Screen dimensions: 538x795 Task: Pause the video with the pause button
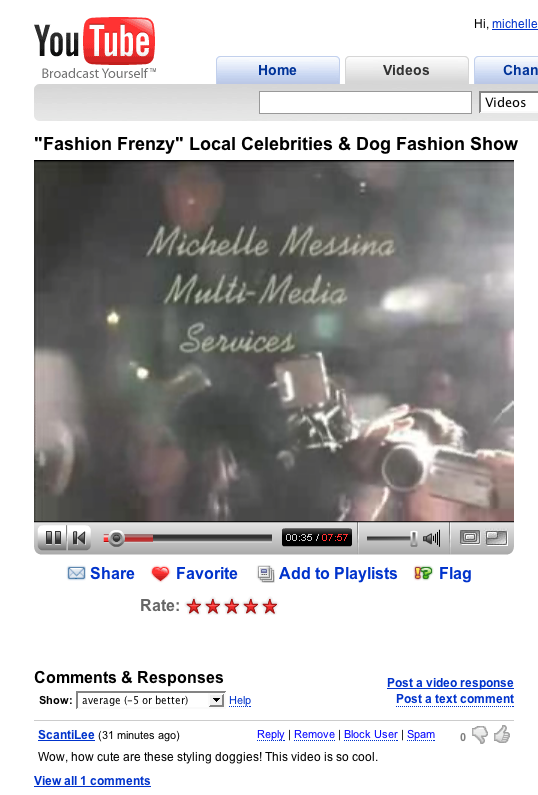coord(53,537)
